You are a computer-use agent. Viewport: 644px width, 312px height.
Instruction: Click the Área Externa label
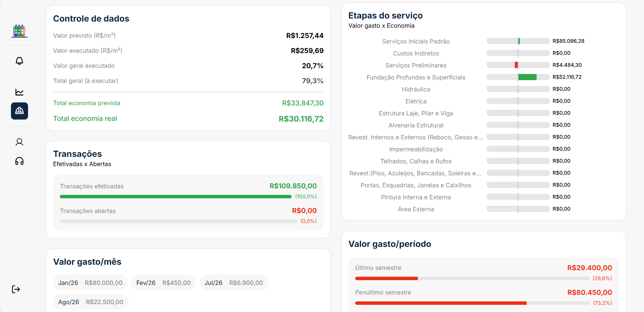(x=416, y=209)
